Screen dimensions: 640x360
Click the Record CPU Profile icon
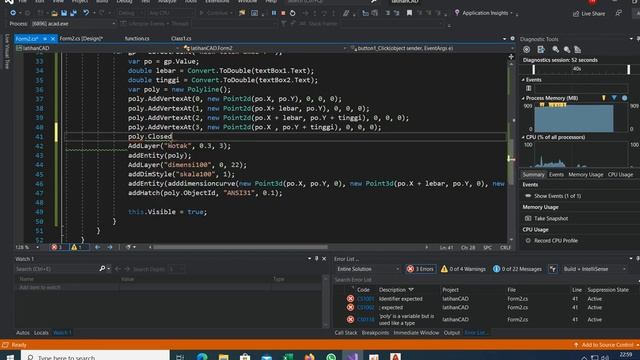click(528, 240)
